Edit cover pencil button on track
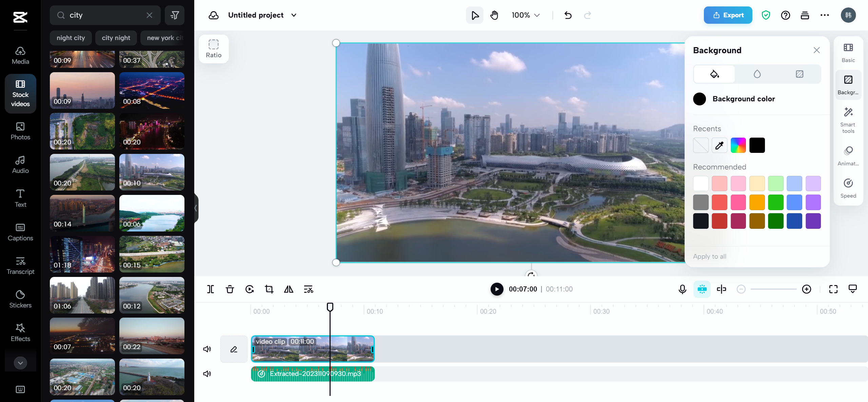The width and height of the screenshot is (868, 402). pos(234,349)
